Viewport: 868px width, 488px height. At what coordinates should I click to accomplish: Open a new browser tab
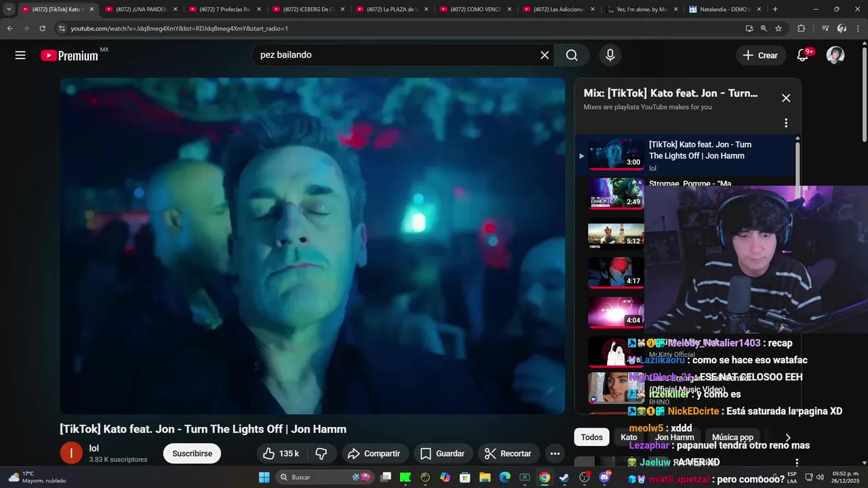coord(775,9)
